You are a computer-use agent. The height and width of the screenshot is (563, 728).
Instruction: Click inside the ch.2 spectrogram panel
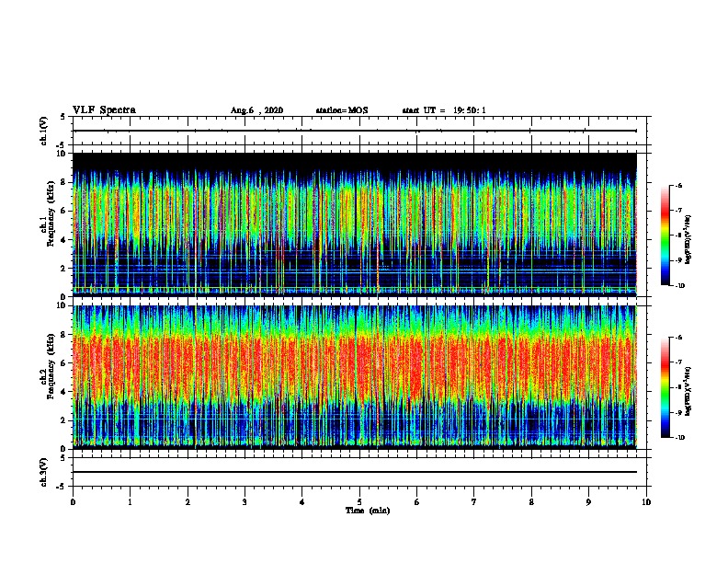pyautogui.click(x=355, y=377)
